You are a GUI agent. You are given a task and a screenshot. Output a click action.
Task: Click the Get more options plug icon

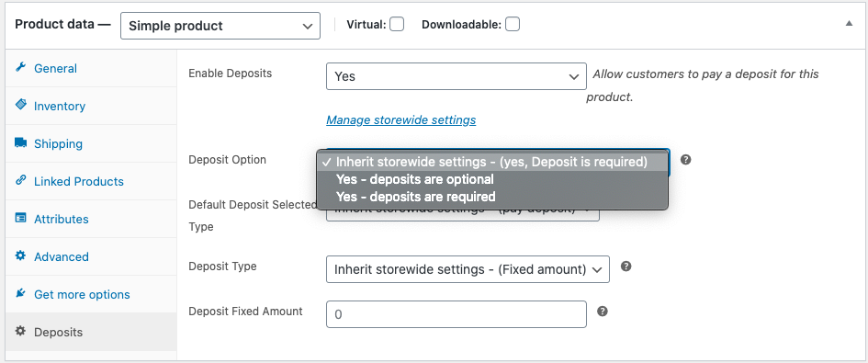click(x=20, y=293)
